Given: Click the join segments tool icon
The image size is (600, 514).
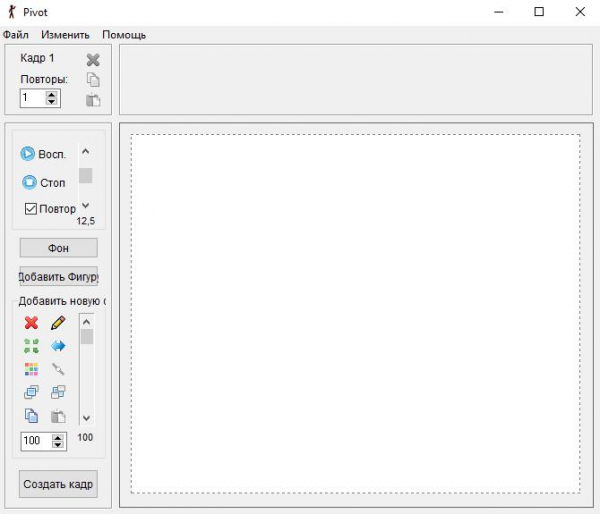Looking at the screenshot, I should pos(58,369).
